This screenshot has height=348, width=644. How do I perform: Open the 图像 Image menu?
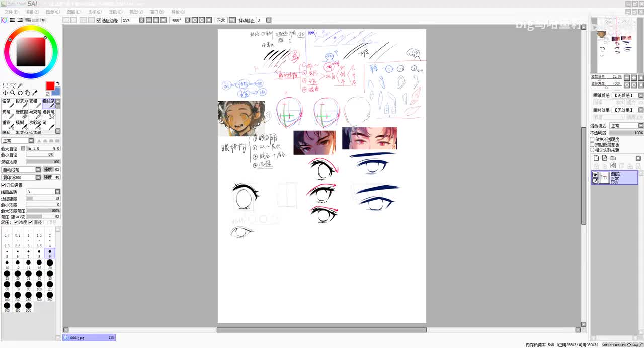53,12
